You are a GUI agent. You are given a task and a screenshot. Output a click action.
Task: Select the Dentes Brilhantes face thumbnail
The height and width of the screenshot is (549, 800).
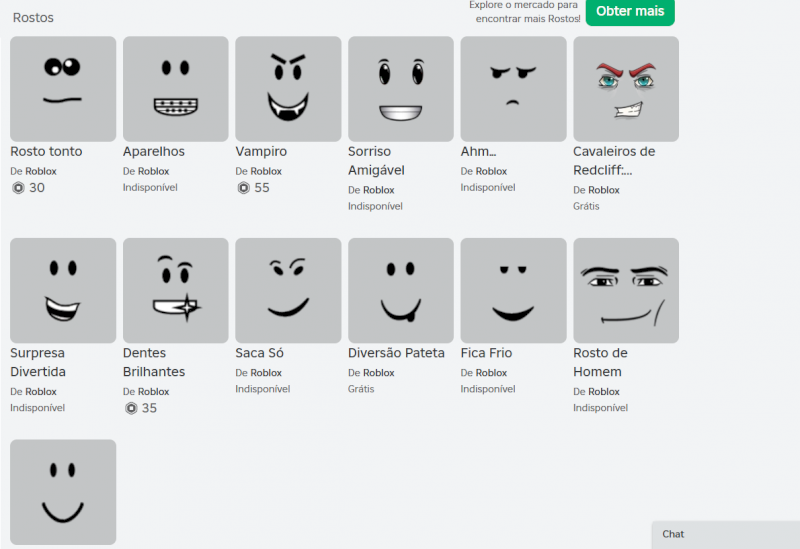(x=176, y=290)
